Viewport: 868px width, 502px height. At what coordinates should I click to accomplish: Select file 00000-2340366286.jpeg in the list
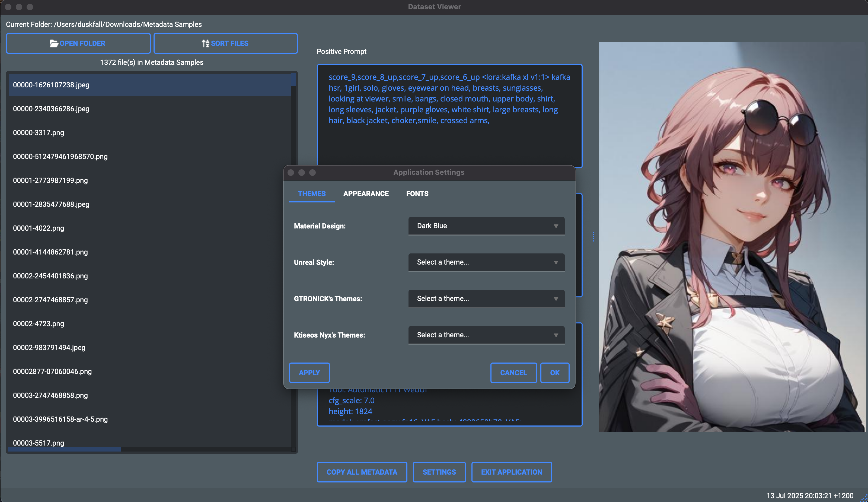pos(51,109)
